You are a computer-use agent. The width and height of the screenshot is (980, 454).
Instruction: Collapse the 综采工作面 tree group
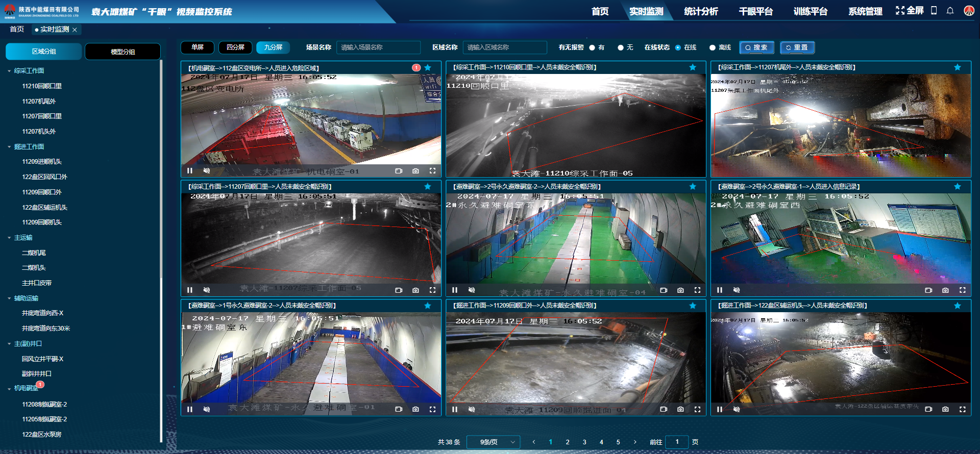(x=9, y=71)
